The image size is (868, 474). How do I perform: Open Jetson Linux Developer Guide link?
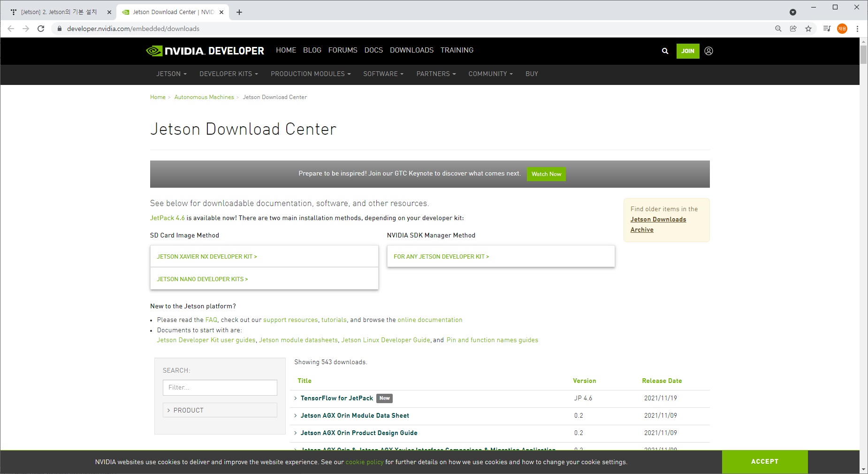click(386, 340)
